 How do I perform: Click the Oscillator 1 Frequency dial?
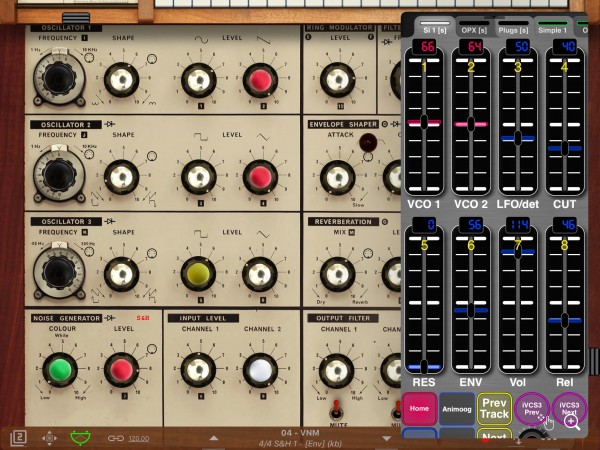(59, 78)
